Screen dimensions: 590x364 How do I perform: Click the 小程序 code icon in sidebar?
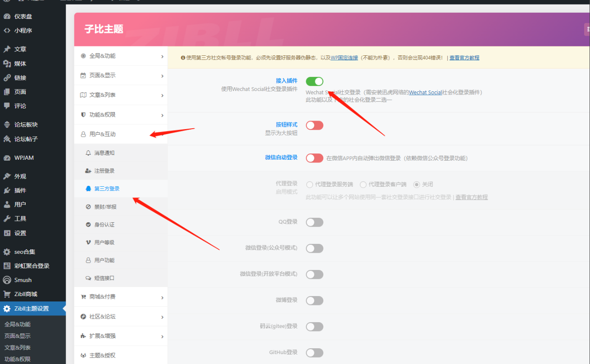(x=7, y=31)
